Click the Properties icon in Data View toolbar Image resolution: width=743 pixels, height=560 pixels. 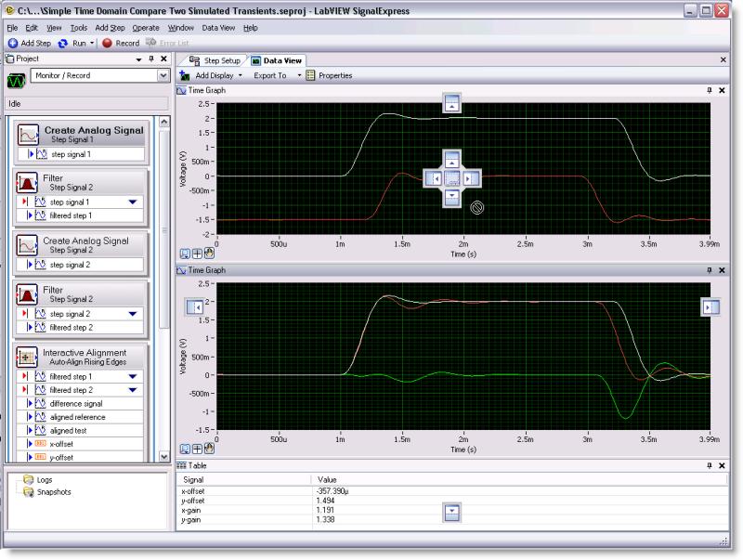pyautogui.click(x=311, y=74)
